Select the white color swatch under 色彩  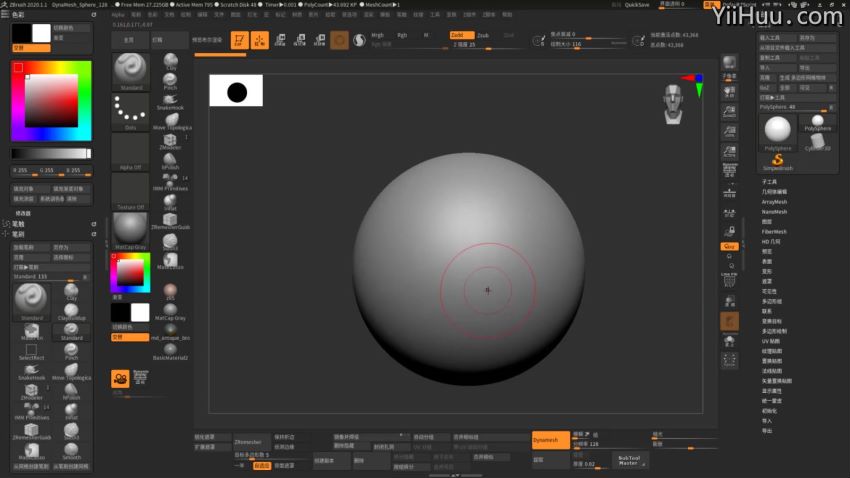click(x=41, y=33)
